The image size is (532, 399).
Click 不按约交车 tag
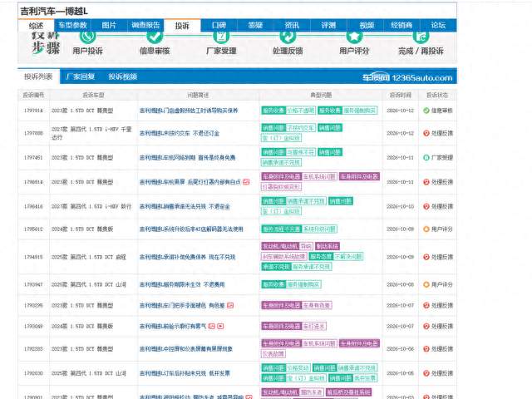(x=301, y=128)
